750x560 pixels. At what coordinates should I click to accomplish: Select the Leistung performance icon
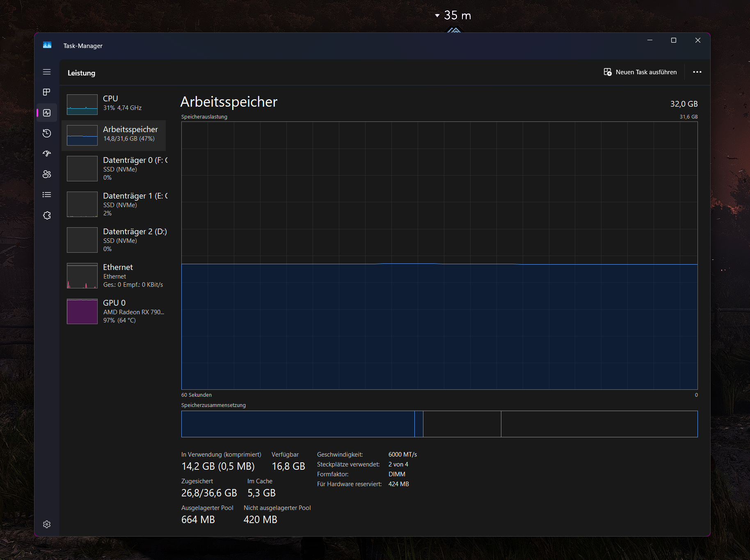(x=47, y=113)
